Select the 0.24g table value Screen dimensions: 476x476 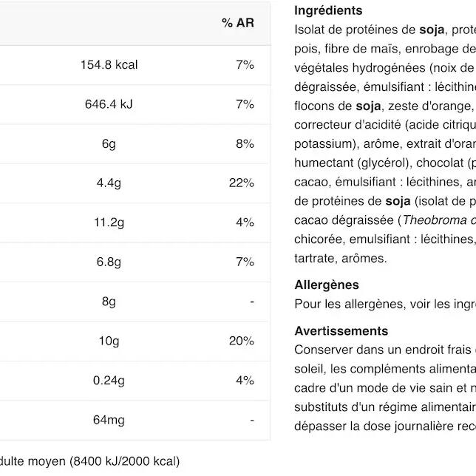tap(109, 381)
